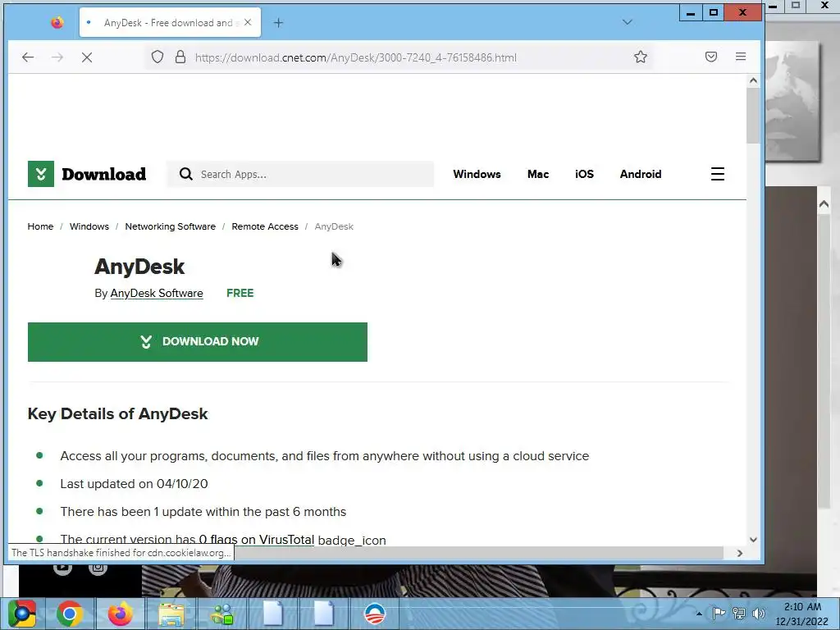Open the iOS category menu
Viewport: 840px width, 630px height.
pyautogui.click(x=584, y=174)
